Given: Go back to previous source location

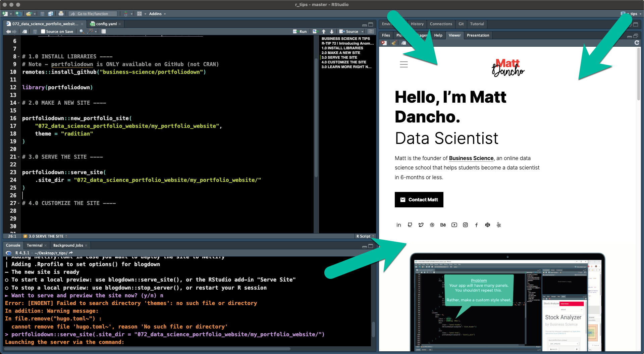Looking at the screenshot, I should (8, 32).
